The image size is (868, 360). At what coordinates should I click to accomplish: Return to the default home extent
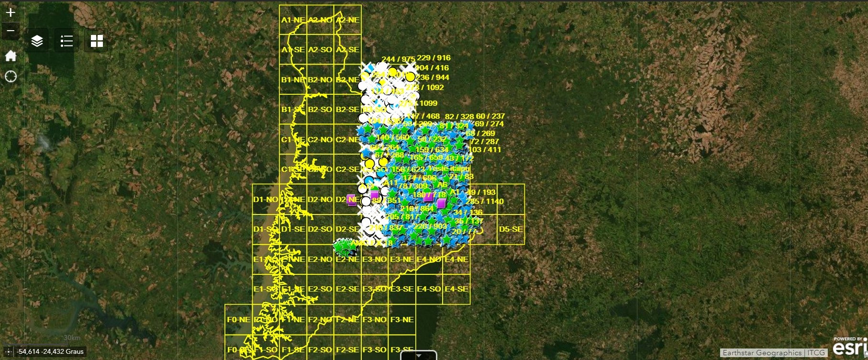(11, 56)
